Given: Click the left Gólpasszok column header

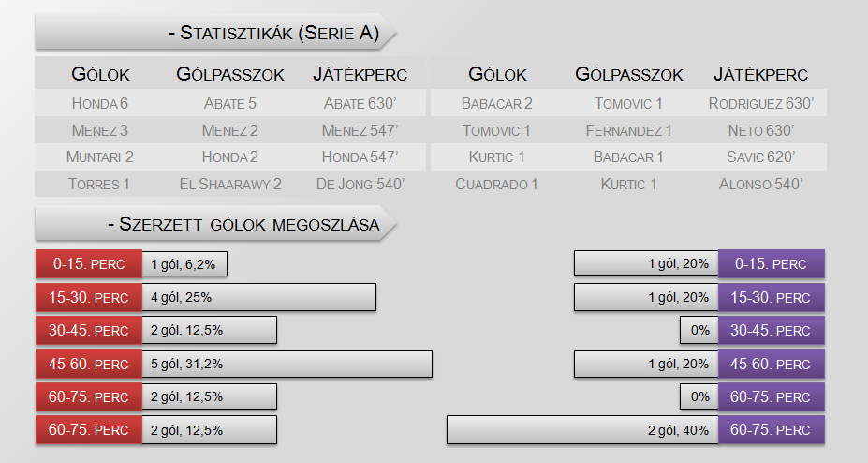Looking at the screenshot, I should [229, 74].
